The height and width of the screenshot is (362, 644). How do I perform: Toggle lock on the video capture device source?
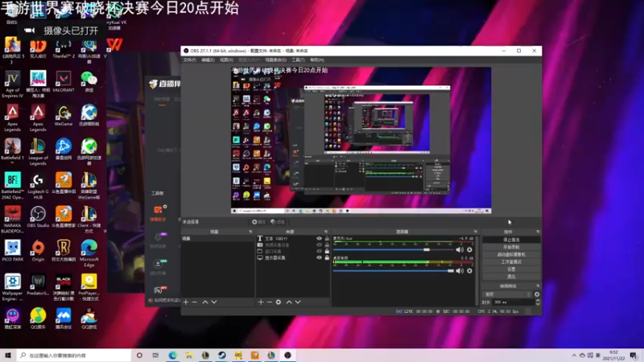click(x=327, y=245)
